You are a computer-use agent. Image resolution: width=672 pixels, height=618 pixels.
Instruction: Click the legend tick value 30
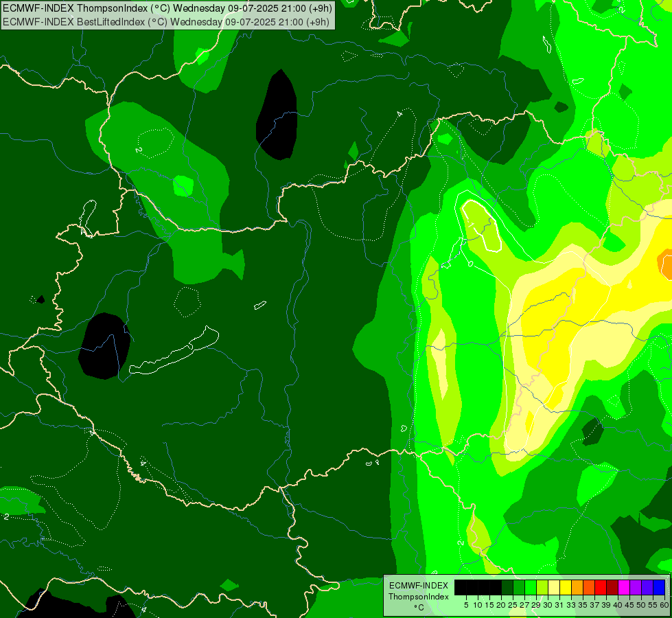[x=548, y=605]
